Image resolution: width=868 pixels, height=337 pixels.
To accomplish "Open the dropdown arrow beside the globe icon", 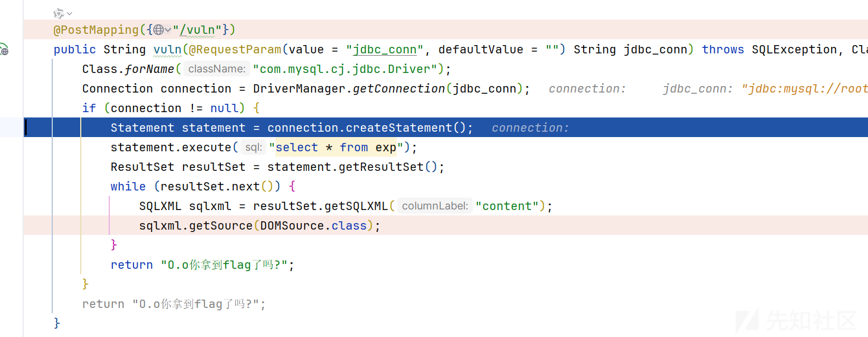I will click(168, 30).
